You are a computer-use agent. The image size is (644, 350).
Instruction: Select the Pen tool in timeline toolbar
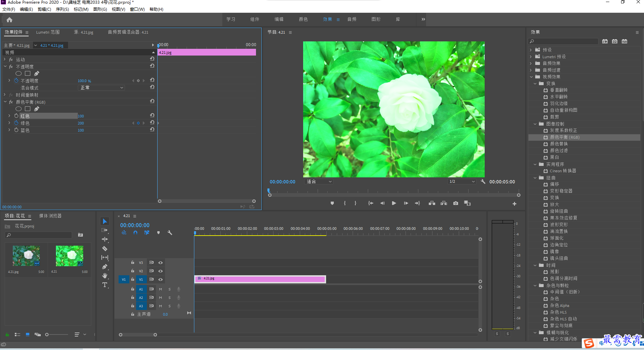point(105,267)
